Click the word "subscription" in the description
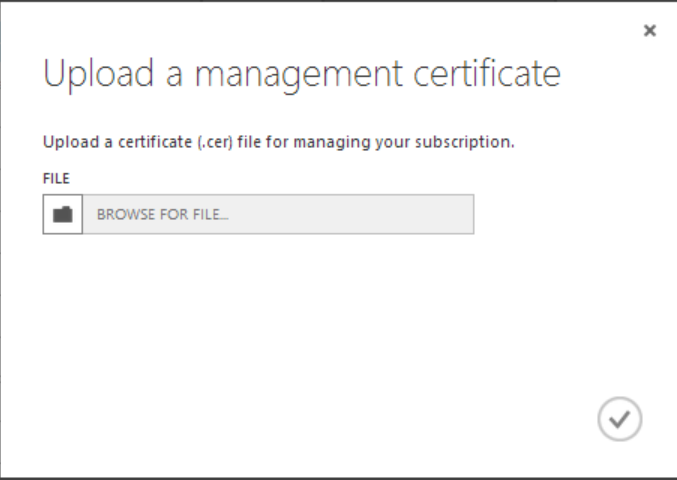Viewport: 677px width, 480px height. coord(462,142)
